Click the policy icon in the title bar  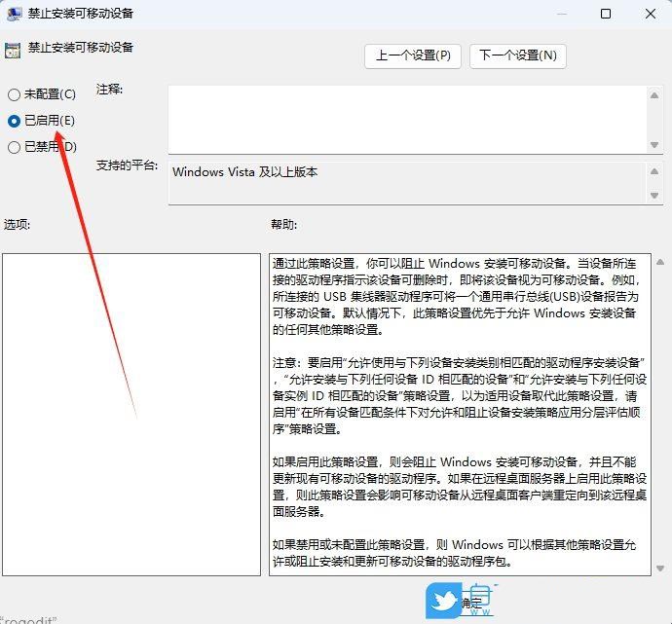[x=16, y=14]
